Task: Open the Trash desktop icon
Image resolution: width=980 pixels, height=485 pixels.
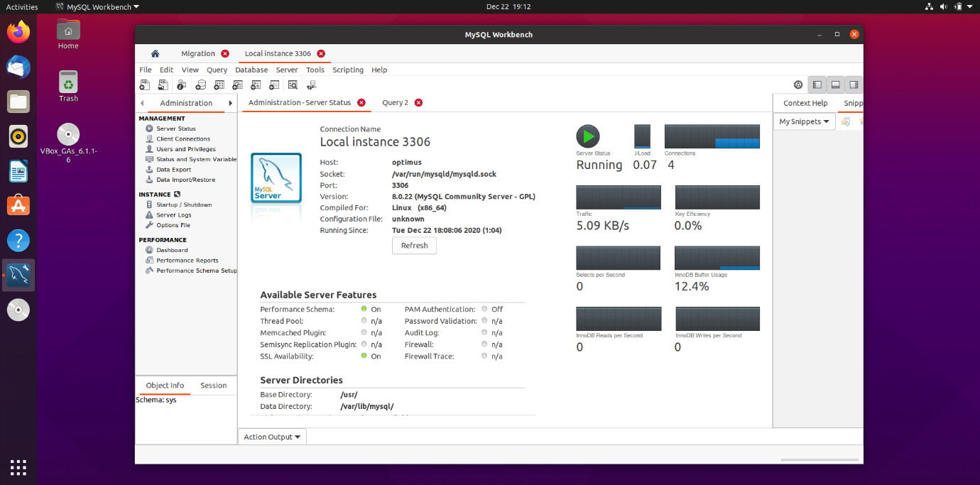Action: tap(68, 86)
